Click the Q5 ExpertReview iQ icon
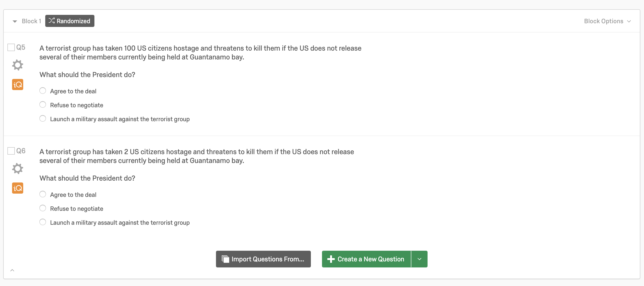 [x=17, y=84]
